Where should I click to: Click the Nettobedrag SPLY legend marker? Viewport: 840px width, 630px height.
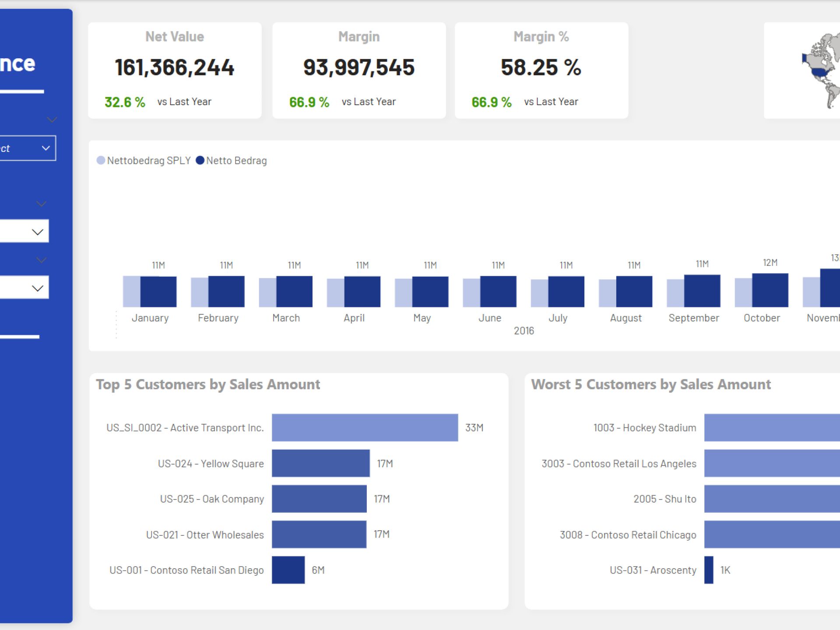(101, 161)
